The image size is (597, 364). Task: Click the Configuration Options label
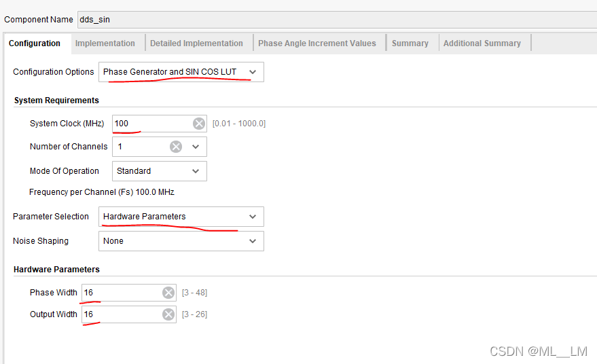pos(53,71)
